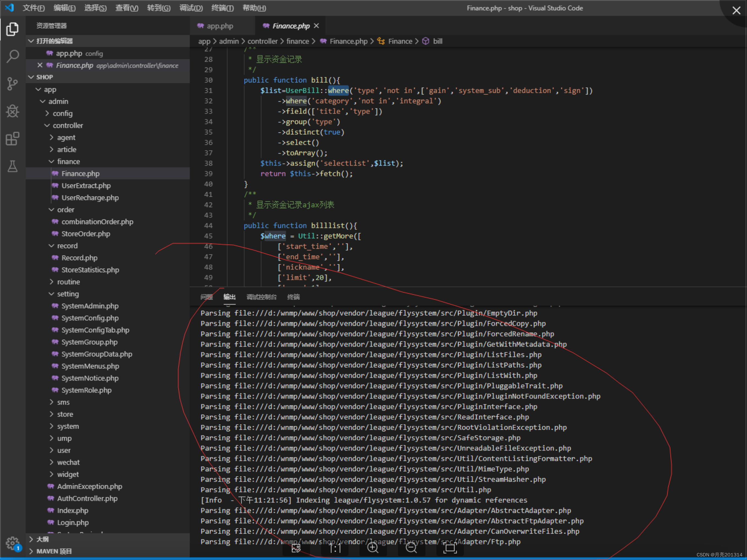Open UserRecharge.php in the file tree
Image resolution: width=747 pixels, height=560 pixels.
point(90,198)
